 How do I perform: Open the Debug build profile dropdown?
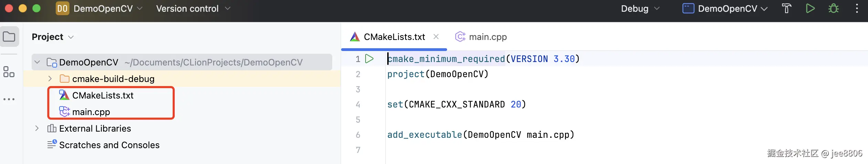[x=640, y=9]
